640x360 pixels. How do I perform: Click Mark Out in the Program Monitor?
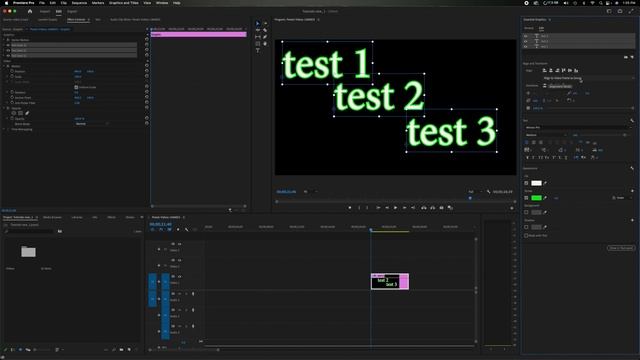click(367, 208)
